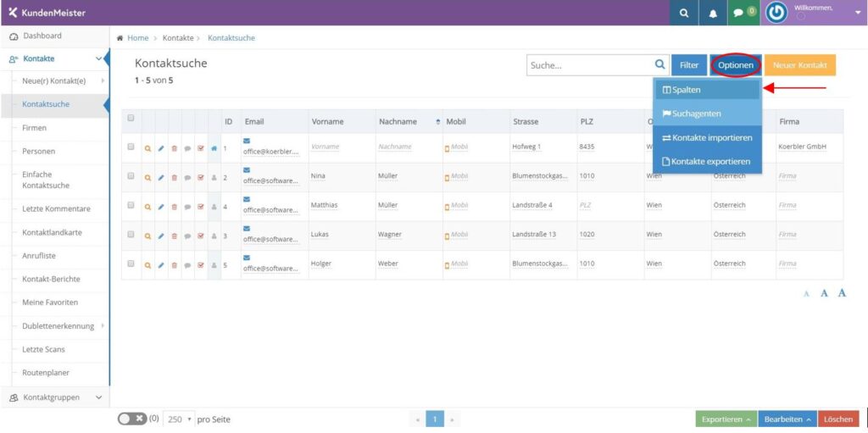Tick checkbox for Lukas Wagner row
Screen dimensions: 868x433
point(131,234)
